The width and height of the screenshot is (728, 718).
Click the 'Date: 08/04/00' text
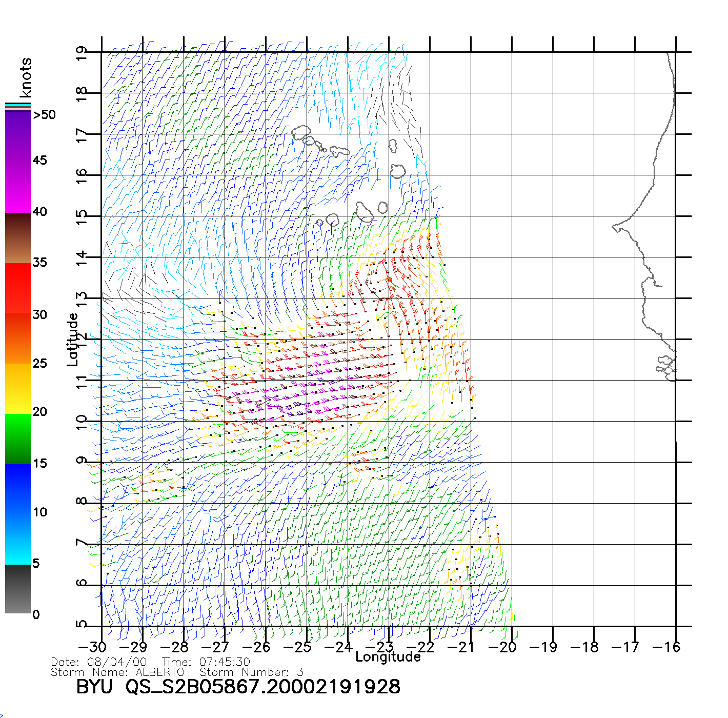[x=99, y=662]
